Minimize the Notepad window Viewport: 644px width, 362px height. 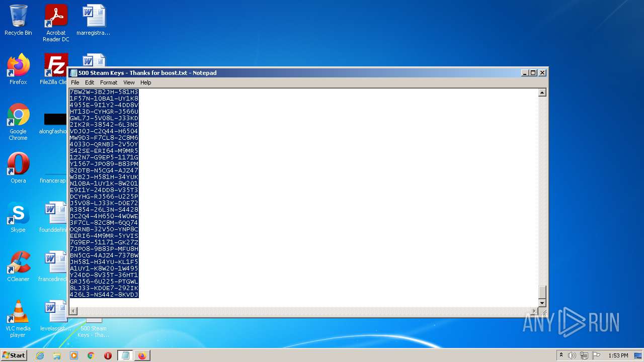[x=525, y=73]
